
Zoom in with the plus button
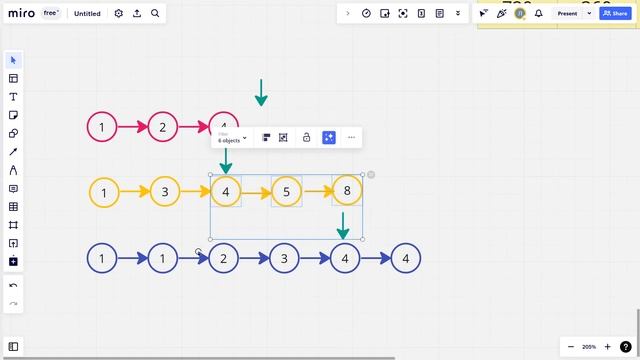click(607, 347)
